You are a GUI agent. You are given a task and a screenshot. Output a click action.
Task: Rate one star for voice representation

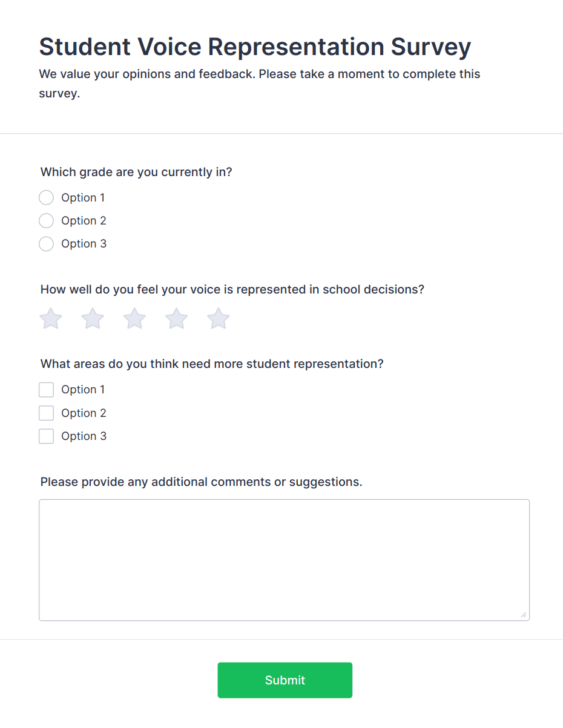click(51, 318)
